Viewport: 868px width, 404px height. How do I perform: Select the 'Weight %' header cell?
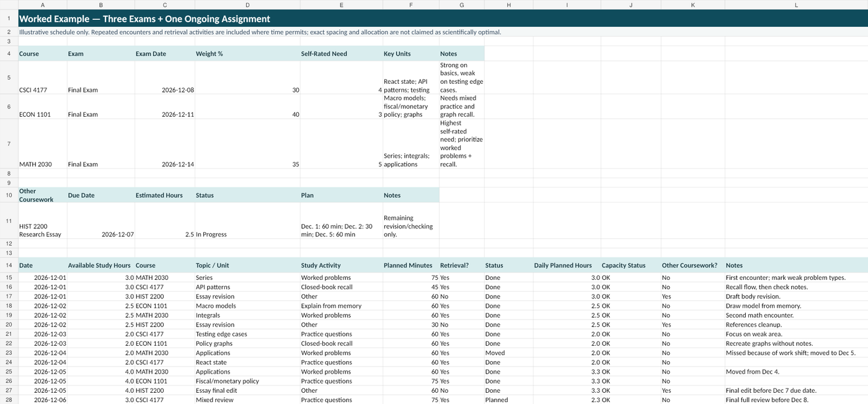[247, 54]
